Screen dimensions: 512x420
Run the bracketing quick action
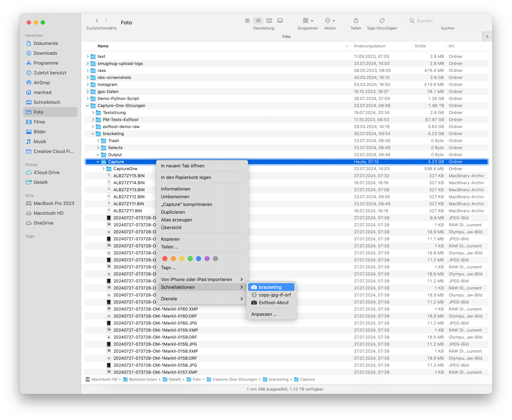coord(271,287)
